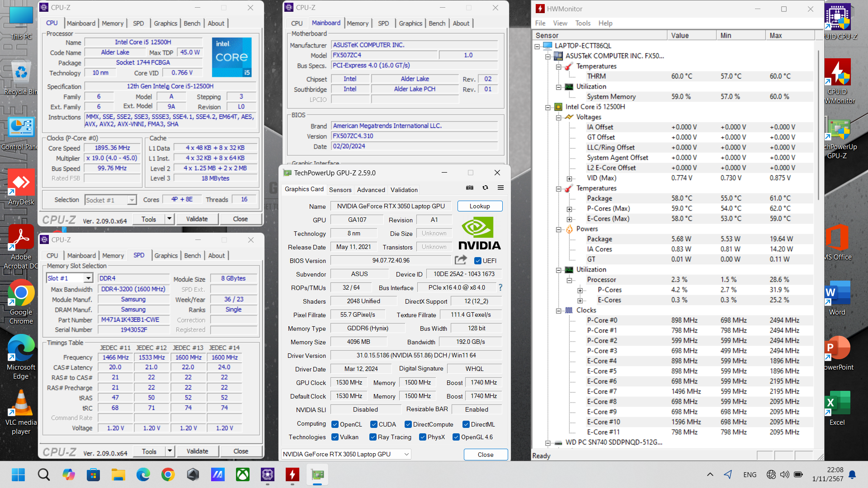Open Control Panel desktop icon

(20, 134)
